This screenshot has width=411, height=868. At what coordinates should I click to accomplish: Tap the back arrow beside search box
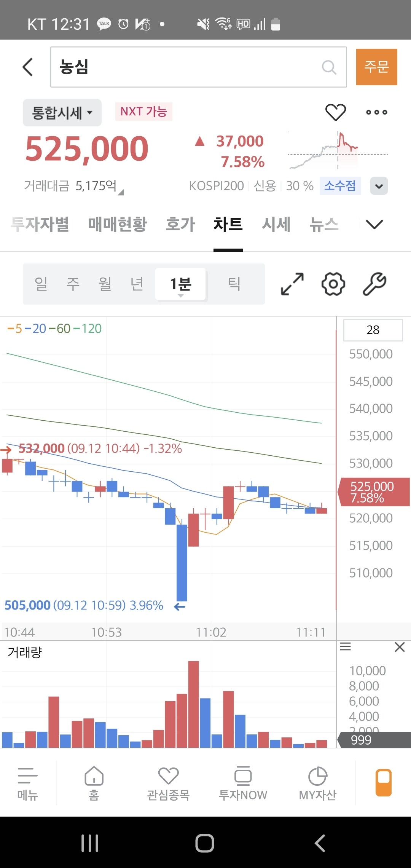tap(28, 67)
